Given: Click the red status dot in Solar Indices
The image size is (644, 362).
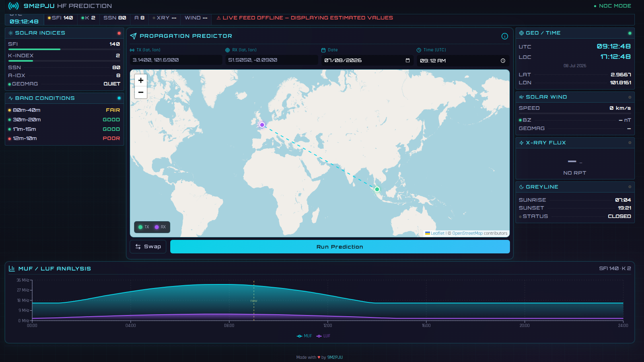Looking at the screenshot, I should tap(119, 33).
